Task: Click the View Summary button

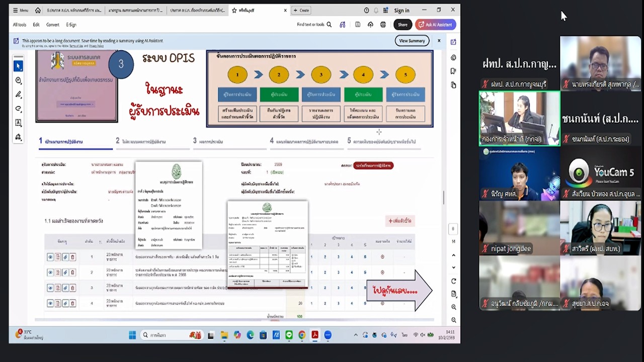Action: pyautogui.click(x=412, y=41)
